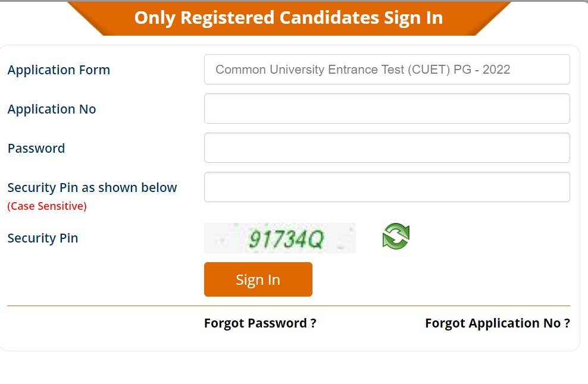Click the Application Form label

[58, 70]
